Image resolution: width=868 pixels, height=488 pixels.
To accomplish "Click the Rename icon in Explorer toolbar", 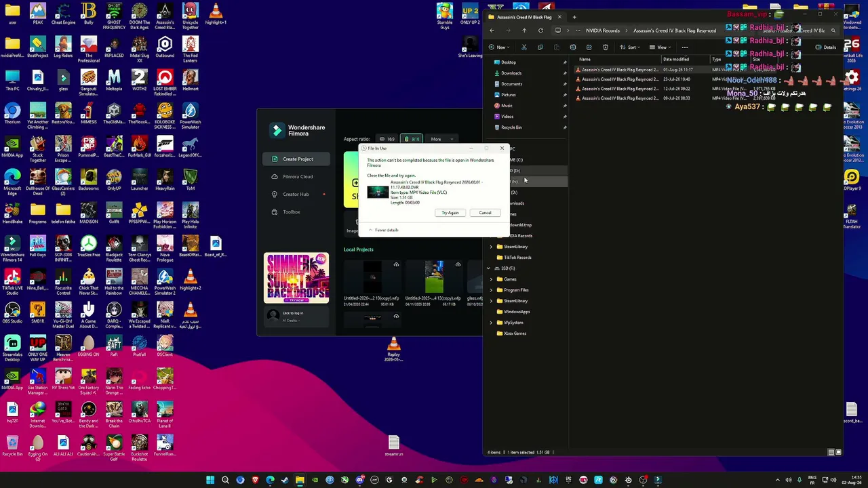I will 573,47.
